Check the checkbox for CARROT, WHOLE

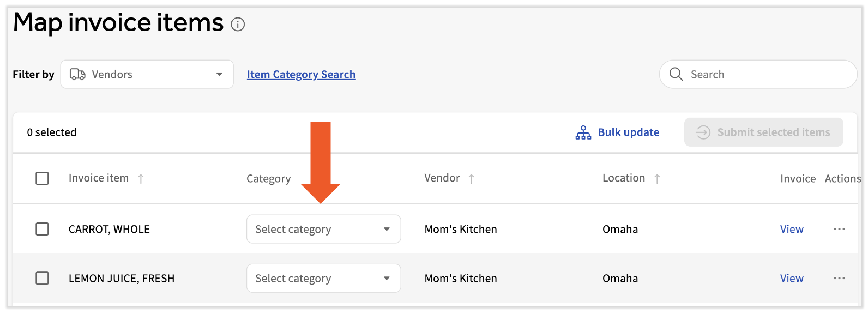coord(42,229)
